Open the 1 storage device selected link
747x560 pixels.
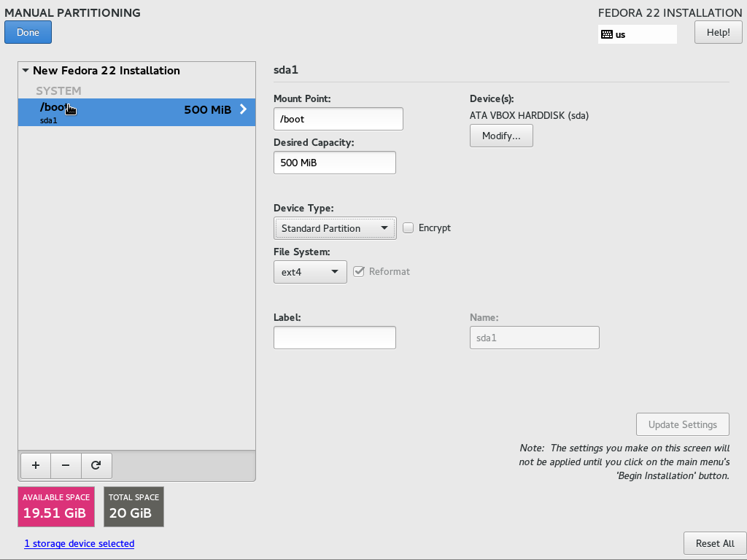pos(80,543)
